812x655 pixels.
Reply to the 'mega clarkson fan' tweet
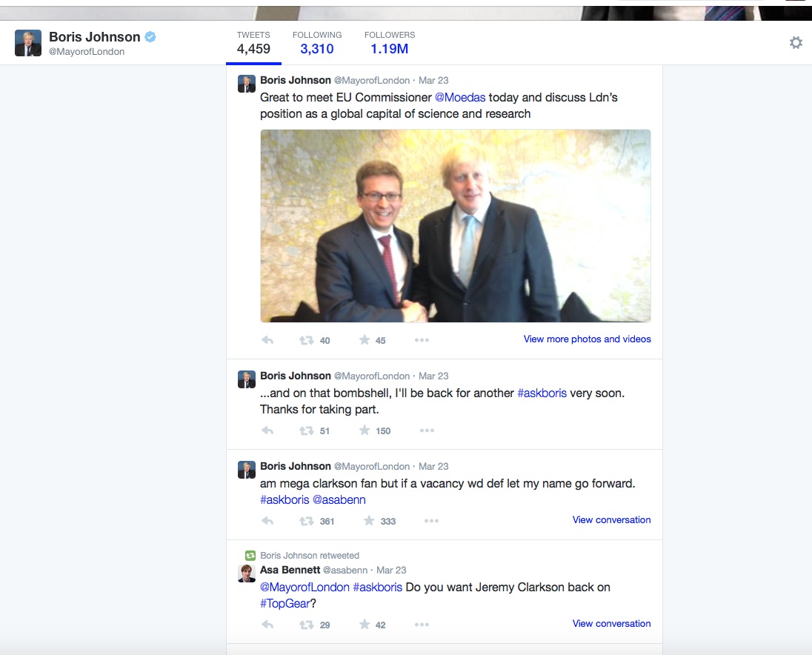pos(267,521)
